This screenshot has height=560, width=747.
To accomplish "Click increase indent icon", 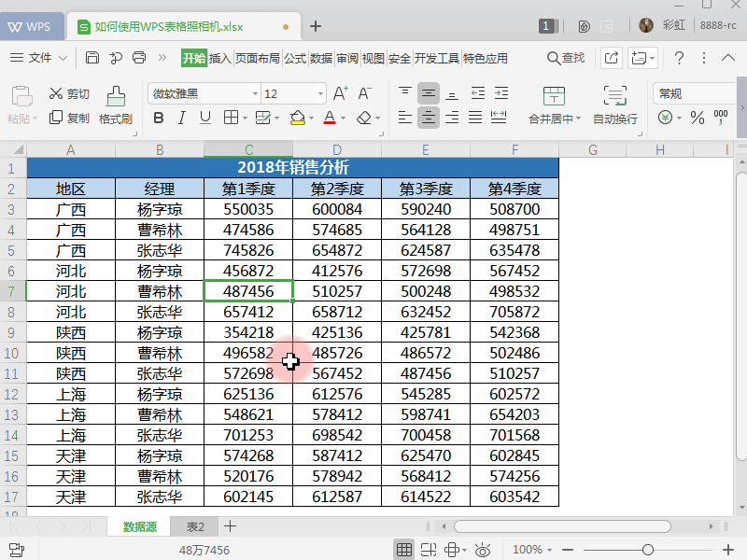I will 501,92.
